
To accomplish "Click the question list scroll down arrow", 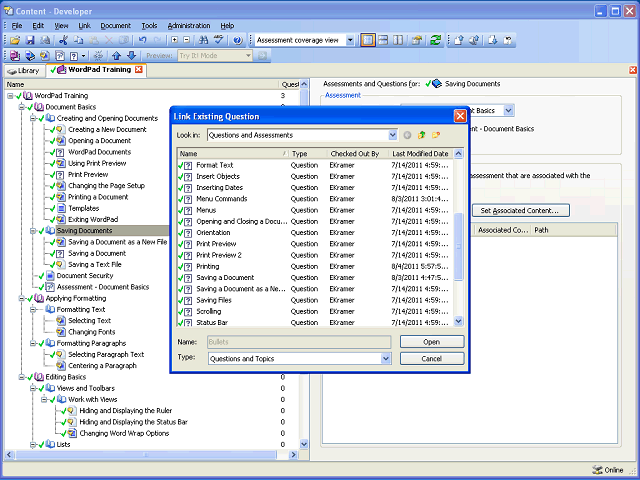I will pos(460,322).
